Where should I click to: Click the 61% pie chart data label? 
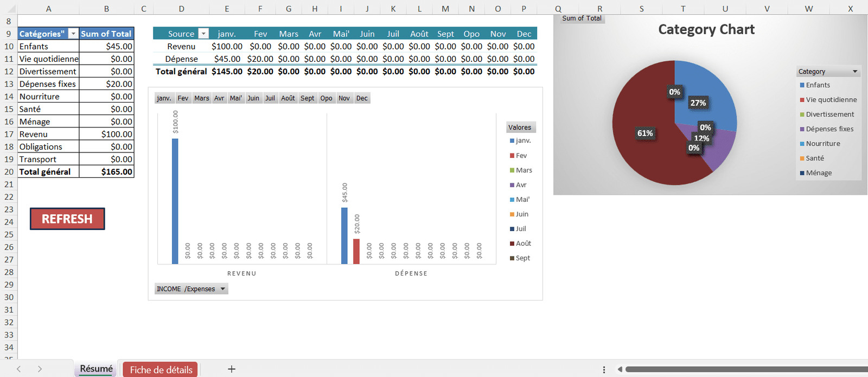(x=645, y=133)
